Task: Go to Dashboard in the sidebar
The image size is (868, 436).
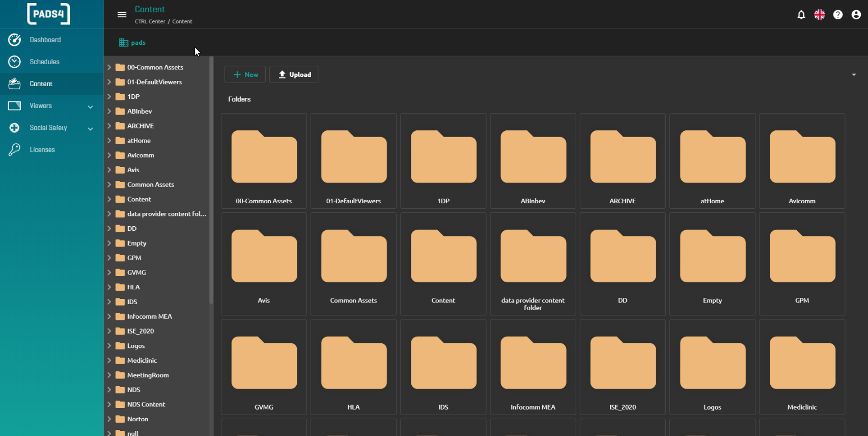Action: click(52, 40)
